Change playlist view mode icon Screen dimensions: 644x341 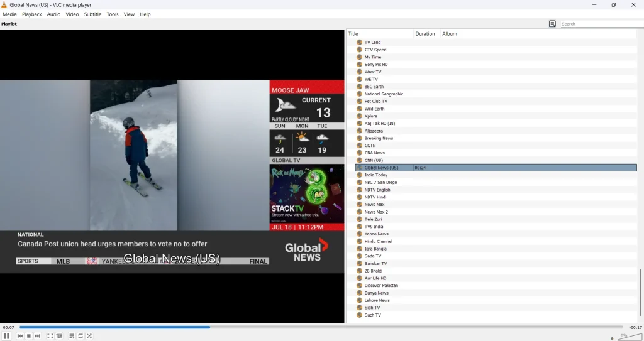552,24
